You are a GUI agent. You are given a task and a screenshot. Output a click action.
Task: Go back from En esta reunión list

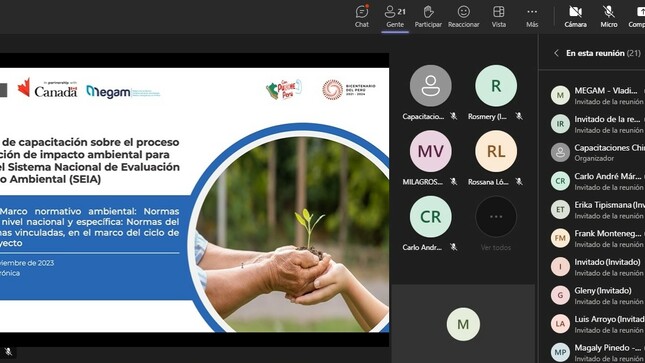pos(556,53)
